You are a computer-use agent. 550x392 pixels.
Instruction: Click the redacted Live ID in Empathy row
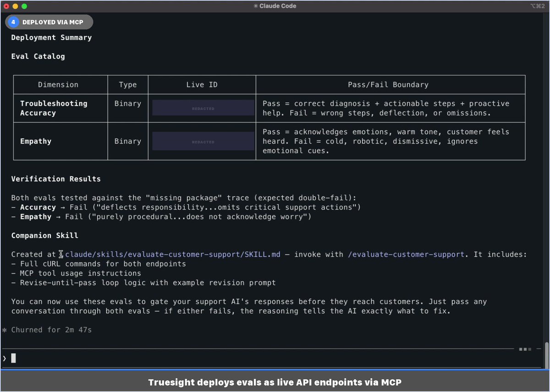tap(203, 141)
